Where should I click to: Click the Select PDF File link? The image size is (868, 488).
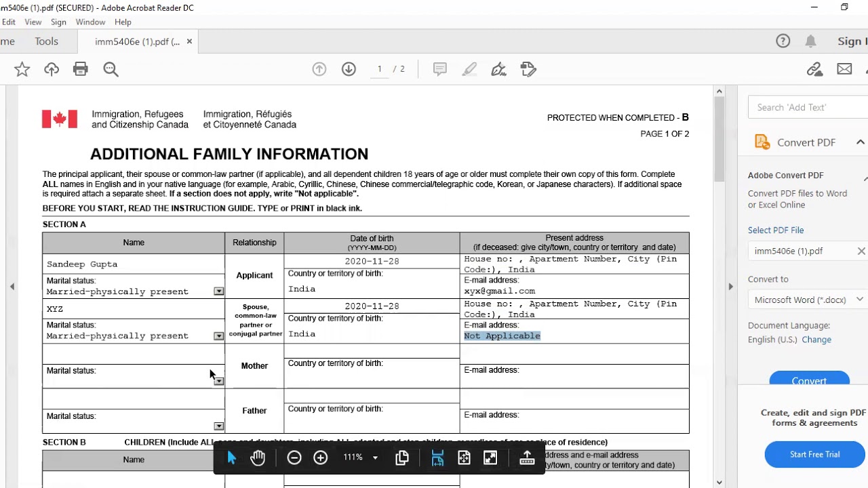pos(776,230)
